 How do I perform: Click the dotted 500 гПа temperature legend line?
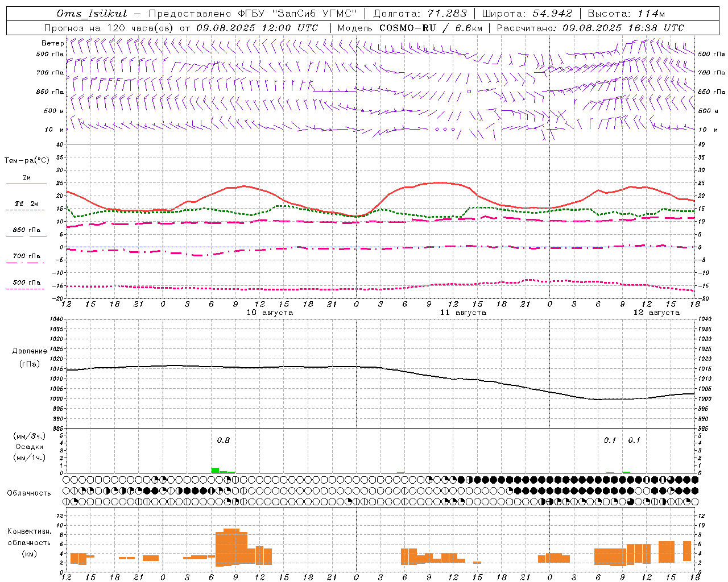click(26, 289)
